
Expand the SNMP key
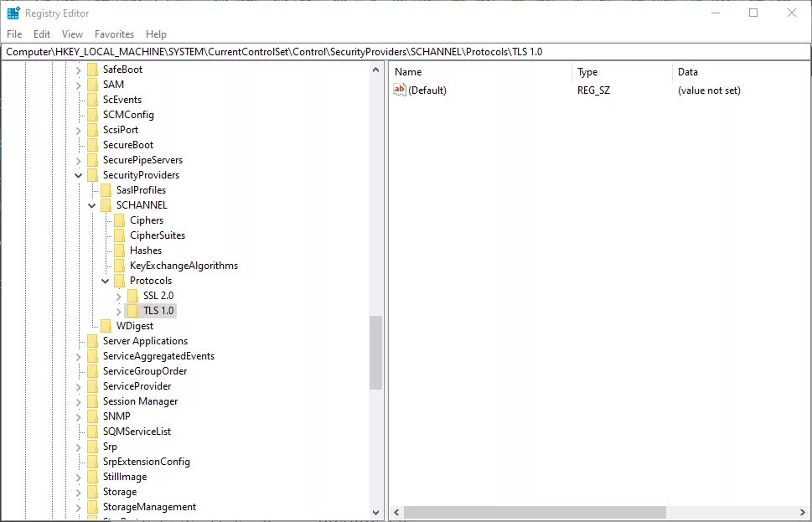pos(78,417)
